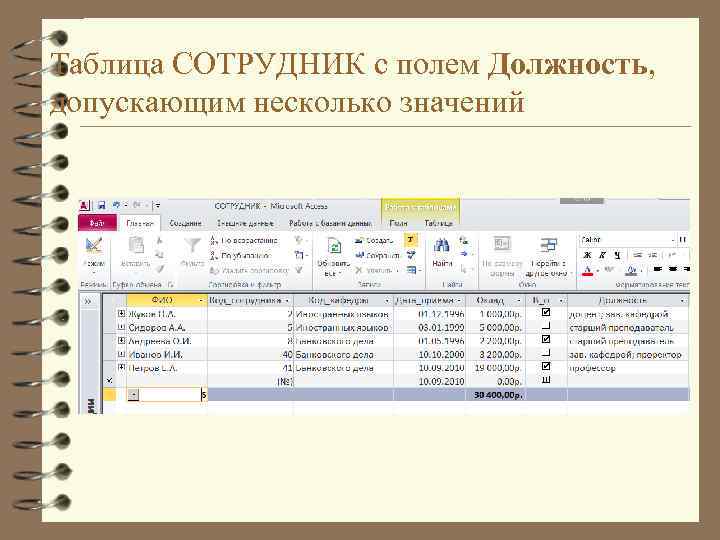Click the Undo icon in quick access toolbar
720x540 pixels.
tap(117, 205)
